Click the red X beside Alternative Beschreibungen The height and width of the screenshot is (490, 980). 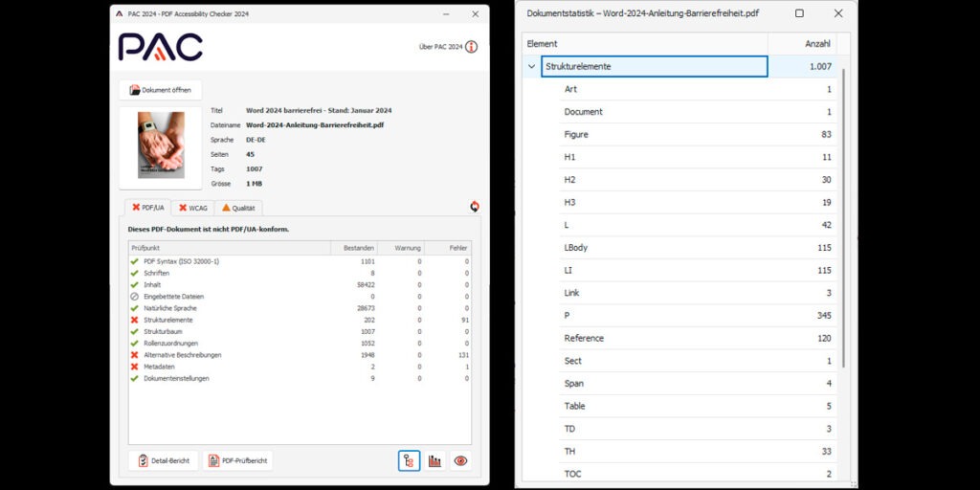pos(134,355)
